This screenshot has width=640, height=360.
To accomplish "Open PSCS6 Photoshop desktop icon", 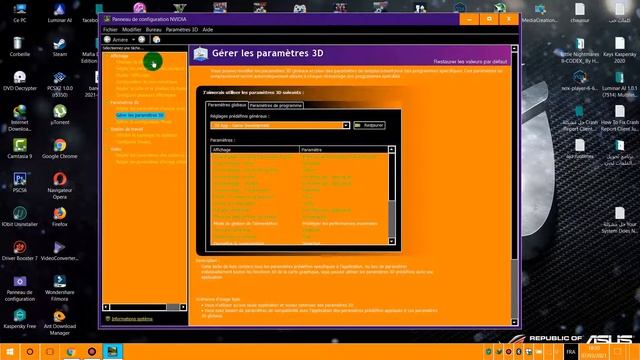I will click(20, 182).
